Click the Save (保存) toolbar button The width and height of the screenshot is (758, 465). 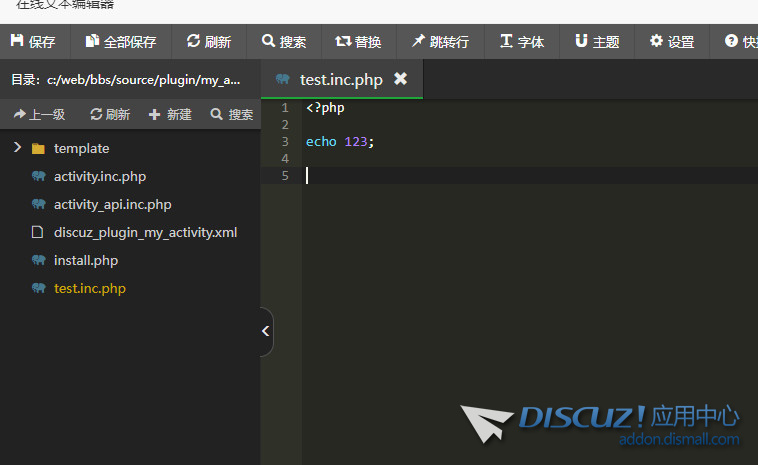(33, 42)
